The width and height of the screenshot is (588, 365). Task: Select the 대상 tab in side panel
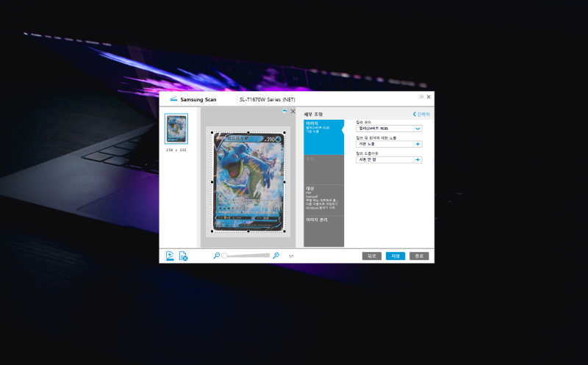pos(323,200)
